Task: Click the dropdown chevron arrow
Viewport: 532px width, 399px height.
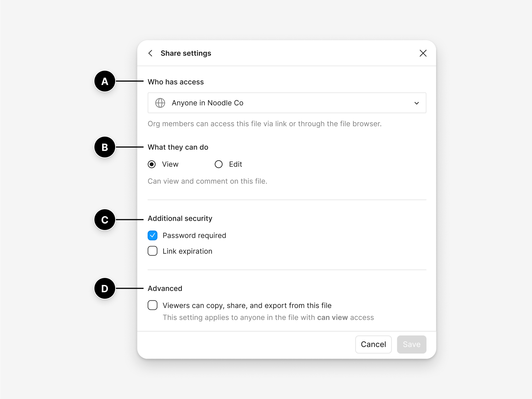Action: 417,103
